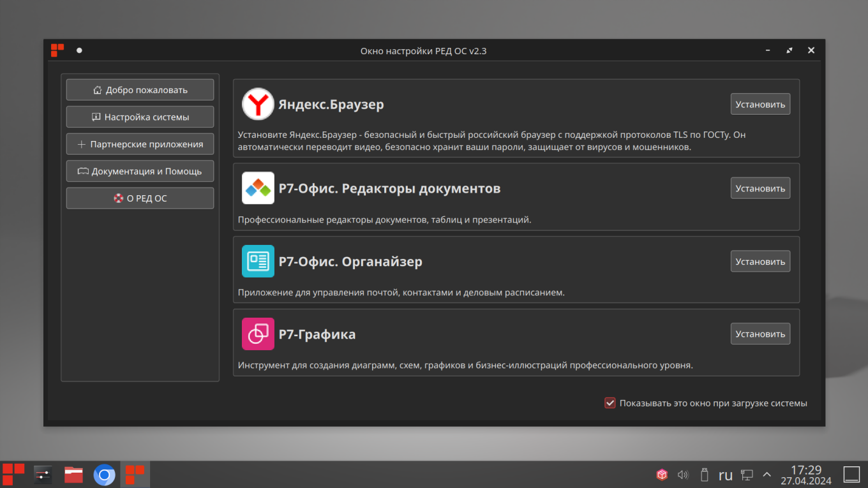
Task: Click the Р7-Офис Органайзер icon
Action: [x=258, y=261]
